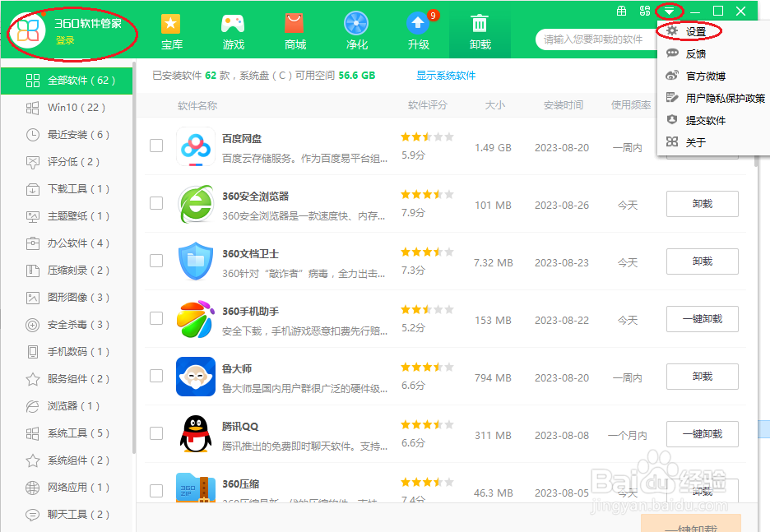Click 一键卸载 button for 腾讯QQ
770x532 pixels.
[703, 434]
